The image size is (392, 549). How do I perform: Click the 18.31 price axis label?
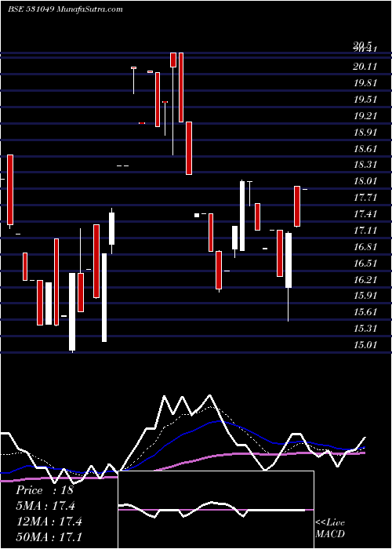[x=365, y=165]
